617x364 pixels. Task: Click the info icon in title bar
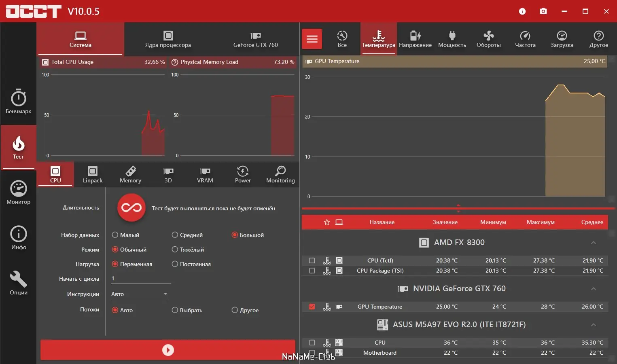coord(522,11)
